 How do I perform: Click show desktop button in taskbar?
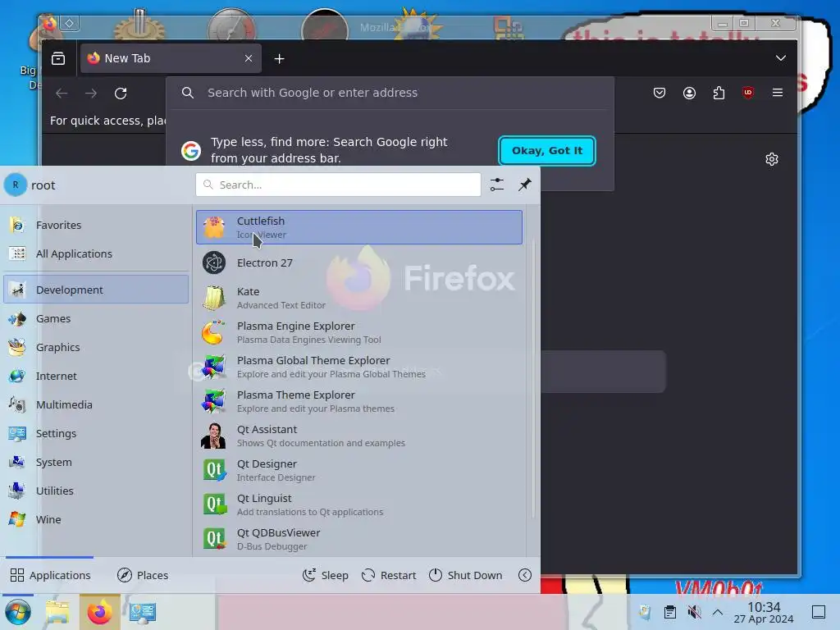pyautogui.click(x=819, y=612)
